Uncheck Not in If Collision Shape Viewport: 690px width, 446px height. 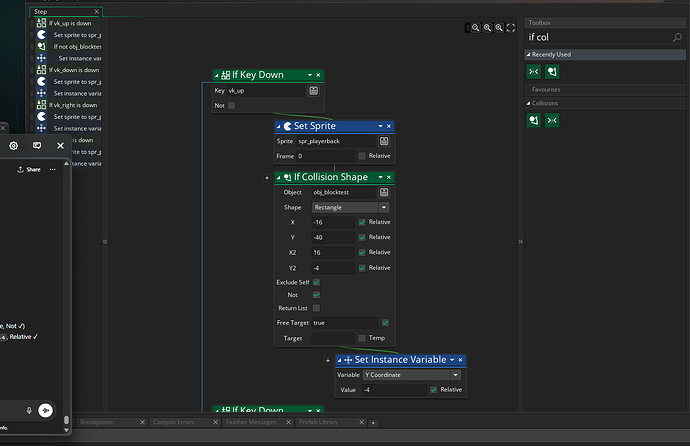coord(316,295)
